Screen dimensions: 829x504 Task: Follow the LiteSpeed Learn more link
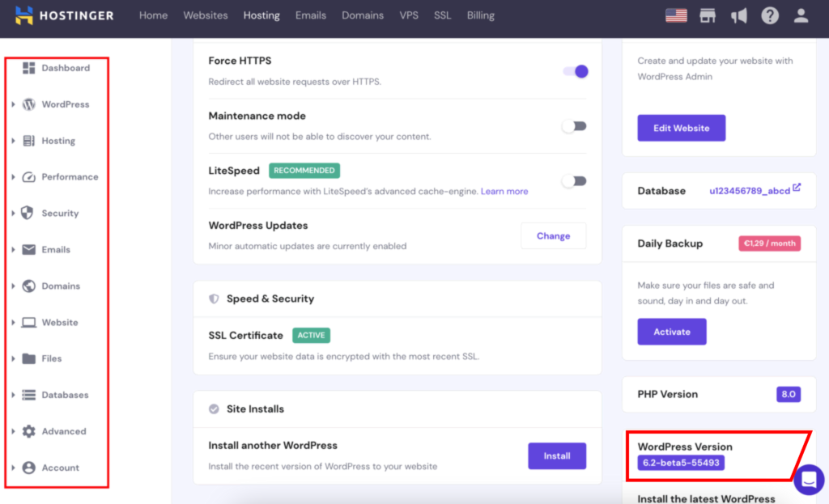504,191
